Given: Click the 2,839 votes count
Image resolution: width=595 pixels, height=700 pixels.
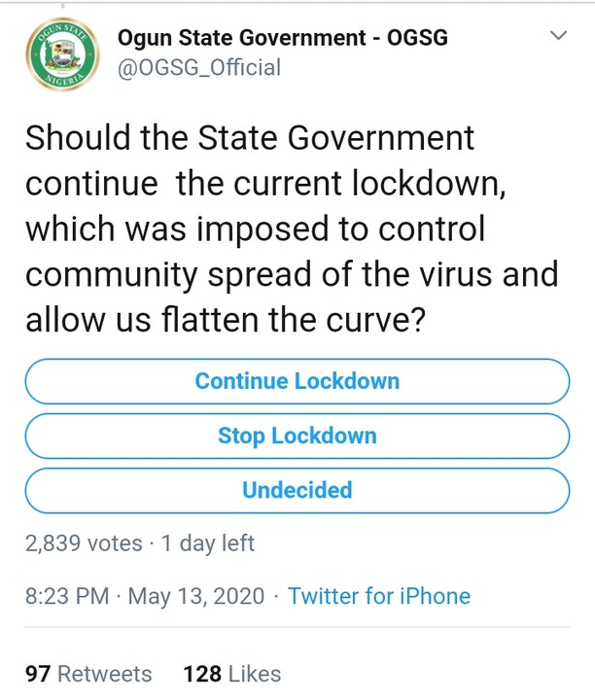Looking at the screenshot, I should [x=83, y=543].
